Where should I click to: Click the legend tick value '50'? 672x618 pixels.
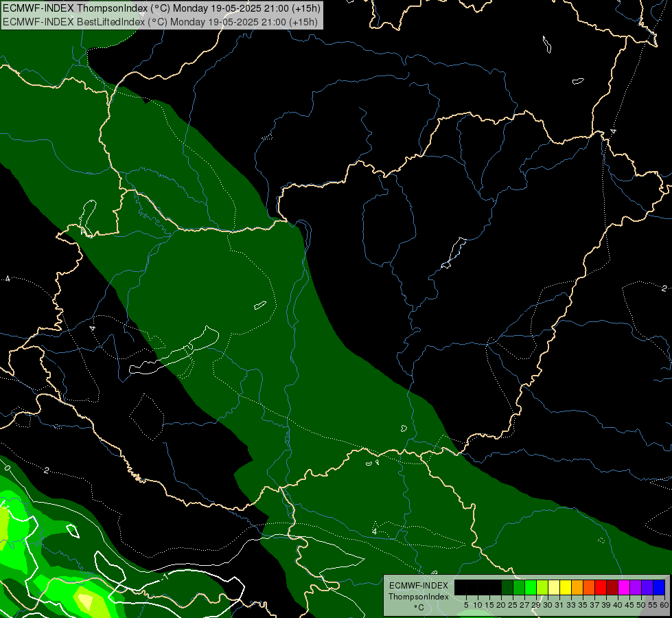click(x=641, y=605)
